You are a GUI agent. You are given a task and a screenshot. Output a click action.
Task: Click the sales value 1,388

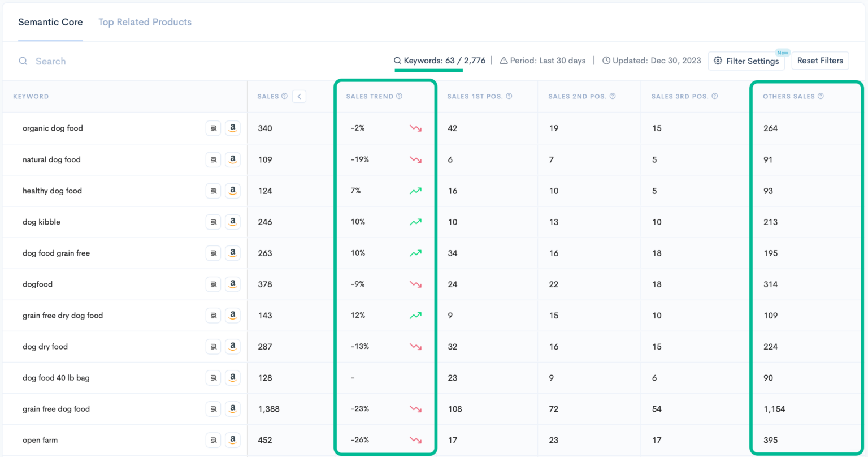point(268,409)
